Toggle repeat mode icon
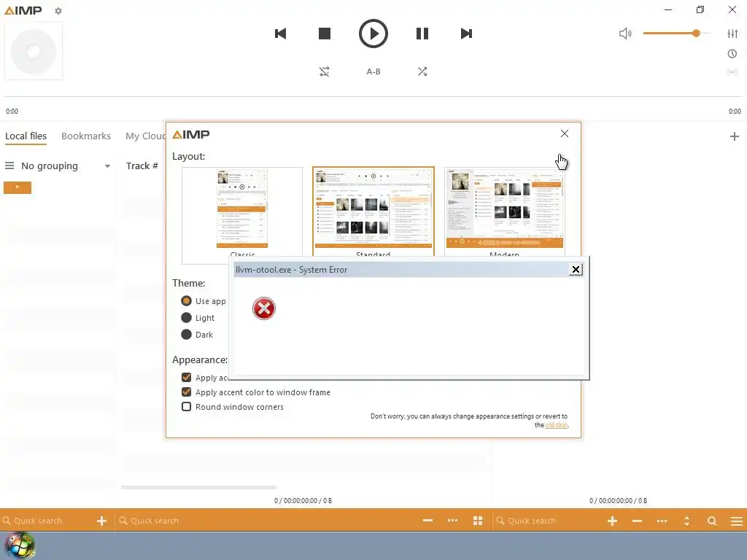This screenshot has height=560, width=747. click(325, 71)
